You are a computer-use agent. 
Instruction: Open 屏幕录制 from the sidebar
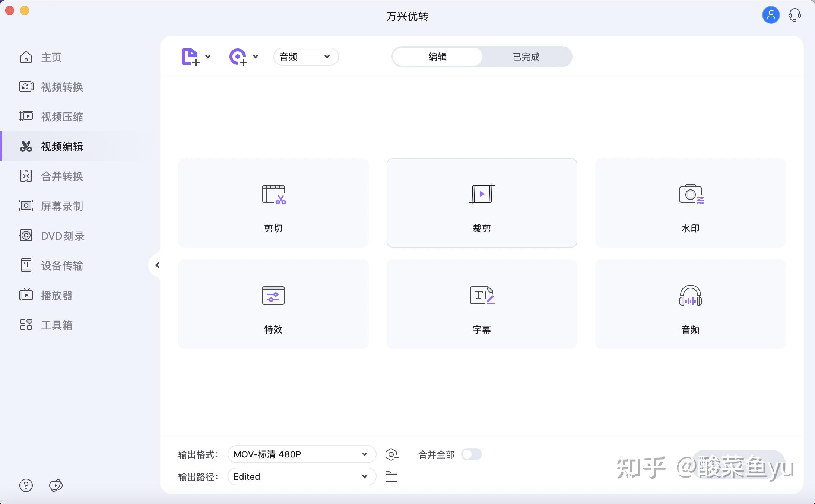click(x=62, y=206)
